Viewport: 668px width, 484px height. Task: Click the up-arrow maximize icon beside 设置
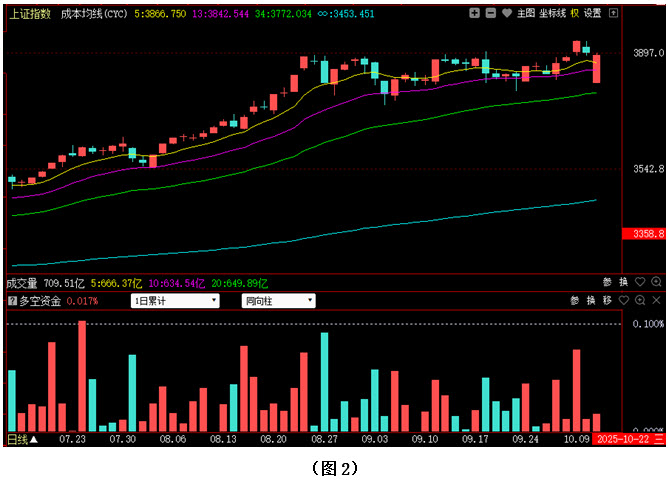(x=612, y=14)
